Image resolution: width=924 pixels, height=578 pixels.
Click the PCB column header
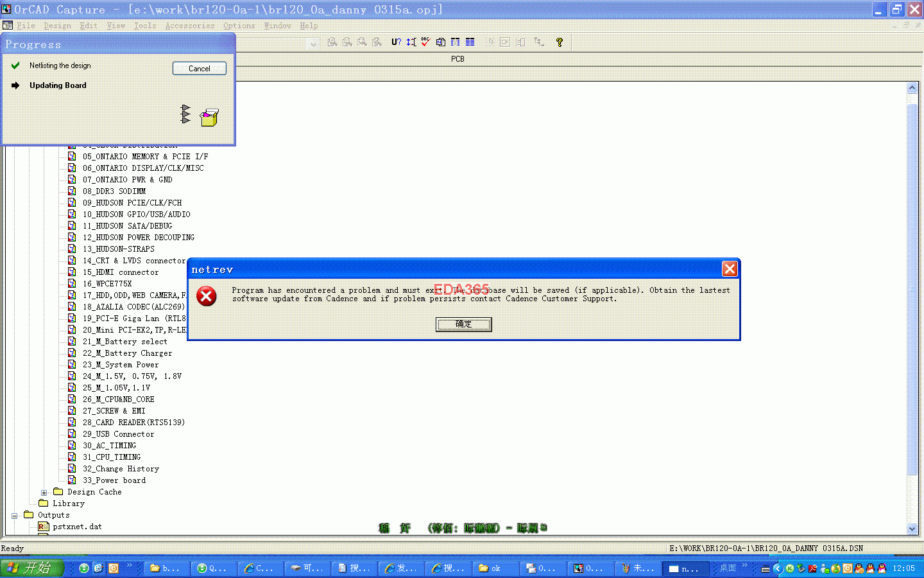[458, 59]
